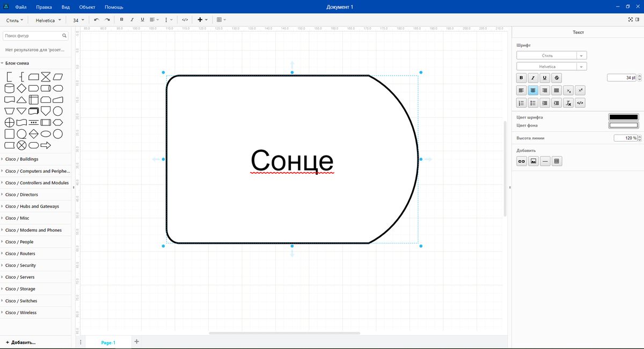Image resolution: width=644 pixels, height=349 pixels.
Task: Open the Объект menu
Action: coord(87,7)
